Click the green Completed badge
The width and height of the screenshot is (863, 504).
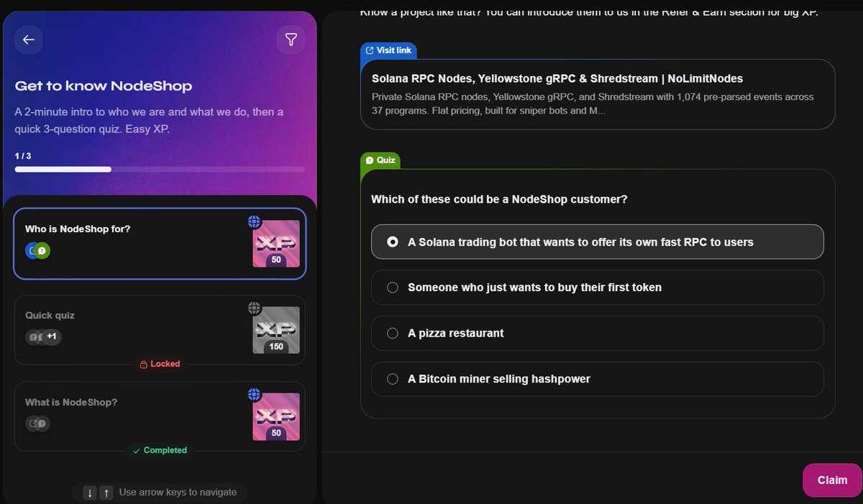pyautogui.click(x=160, y=451)
